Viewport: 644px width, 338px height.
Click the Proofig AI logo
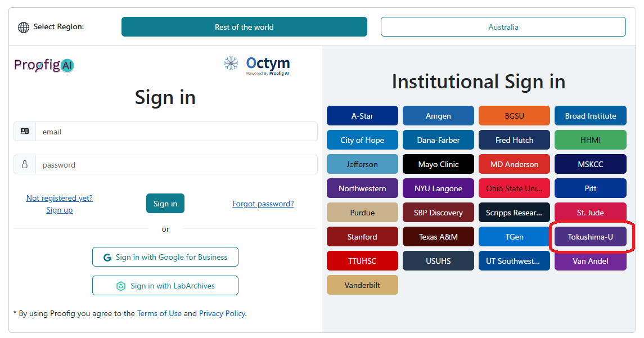coord(44,65)
